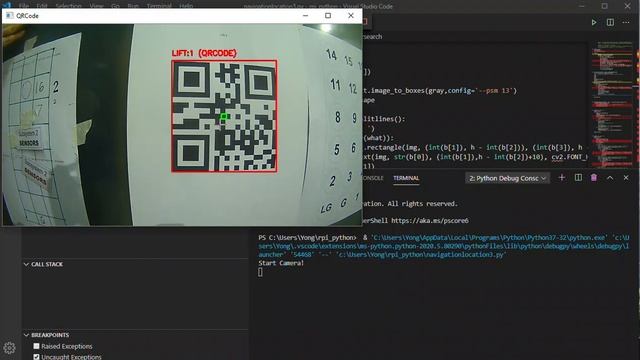Switch to the Debug CONSOLE panel tab

373,178
